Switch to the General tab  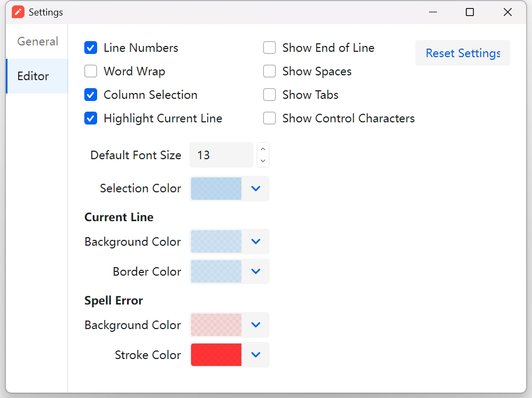coord(37,42)
